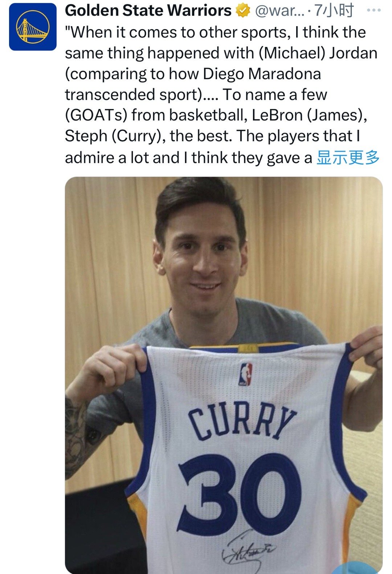This screenshot has height=574, width=392.
Task: Expand the tweet via 显示更多
Action: (x=348, y=158)
